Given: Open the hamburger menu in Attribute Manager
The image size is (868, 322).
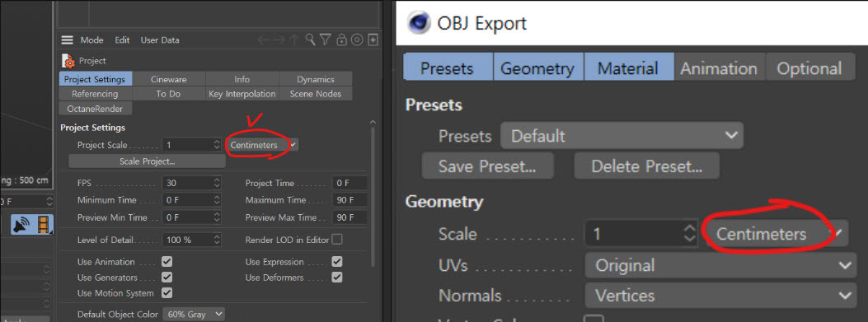Looking at the screenshot, I should coord(67,40).
